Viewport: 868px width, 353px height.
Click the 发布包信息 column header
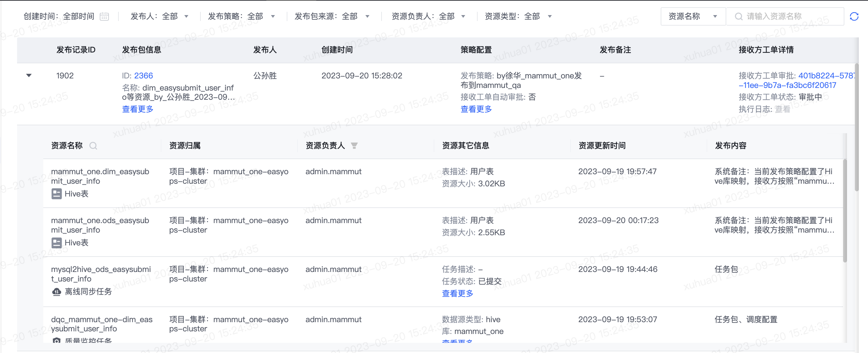pyautogui.click(x=141, y=50)
